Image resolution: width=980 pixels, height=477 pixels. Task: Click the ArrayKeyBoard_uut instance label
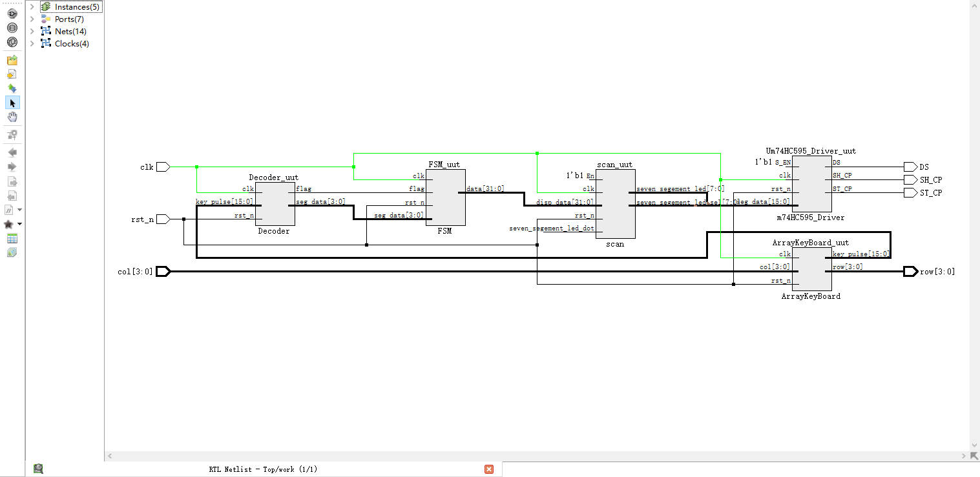(811, 243)
